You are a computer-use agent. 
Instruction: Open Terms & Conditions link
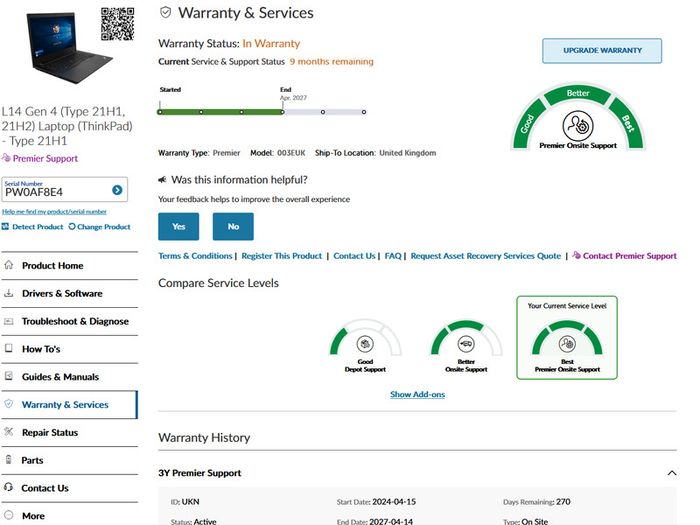pos(195,256)
